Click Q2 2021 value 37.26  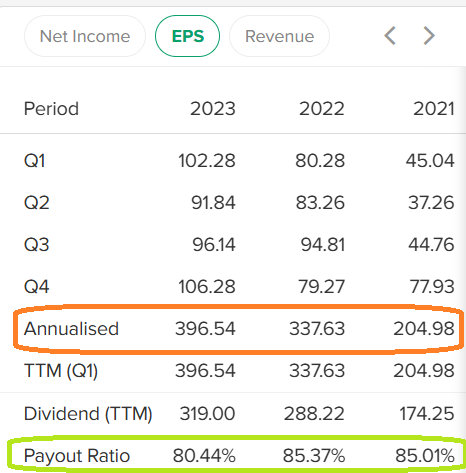[431, 203]
